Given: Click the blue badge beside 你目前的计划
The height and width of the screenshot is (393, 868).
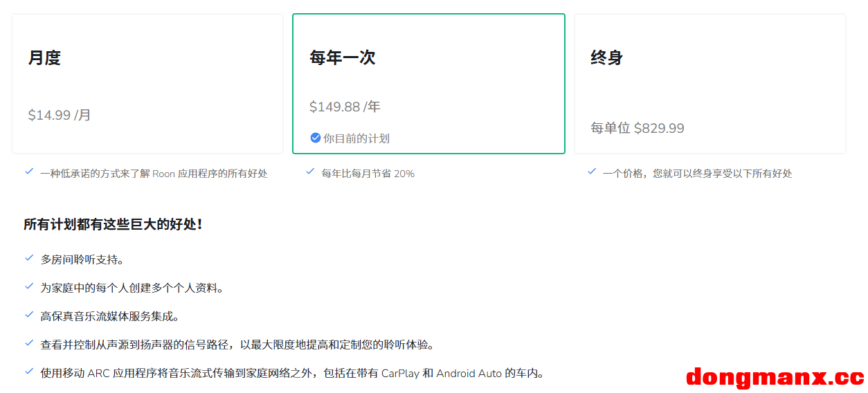Looking at the screenshot, I should point(316,138).
